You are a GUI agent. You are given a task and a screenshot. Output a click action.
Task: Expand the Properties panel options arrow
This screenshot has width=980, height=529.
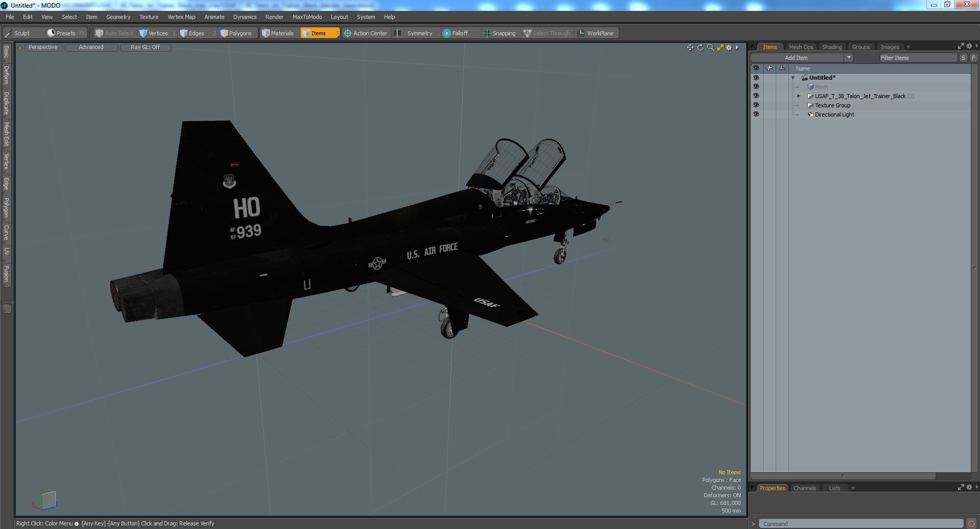[x=976, y=487]
